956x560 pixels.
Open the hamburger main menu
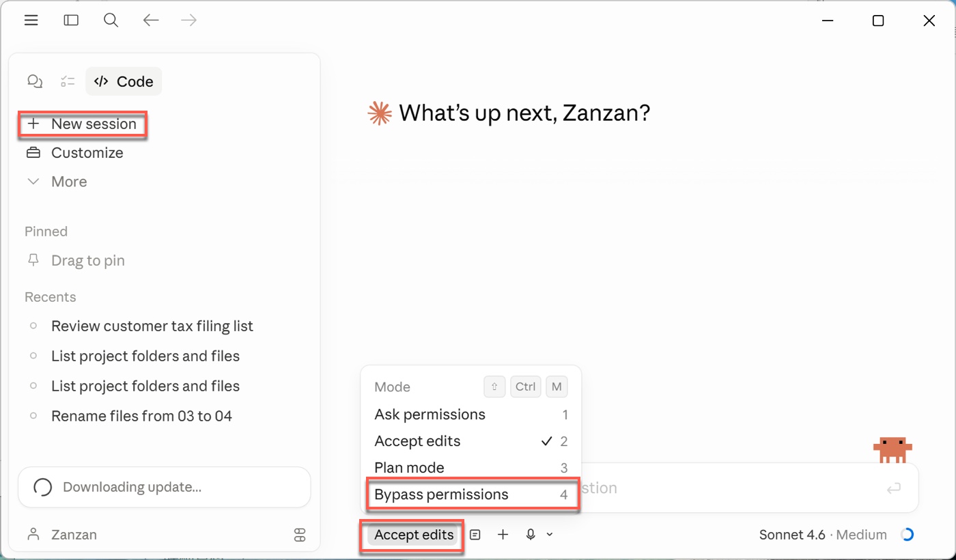31,20
